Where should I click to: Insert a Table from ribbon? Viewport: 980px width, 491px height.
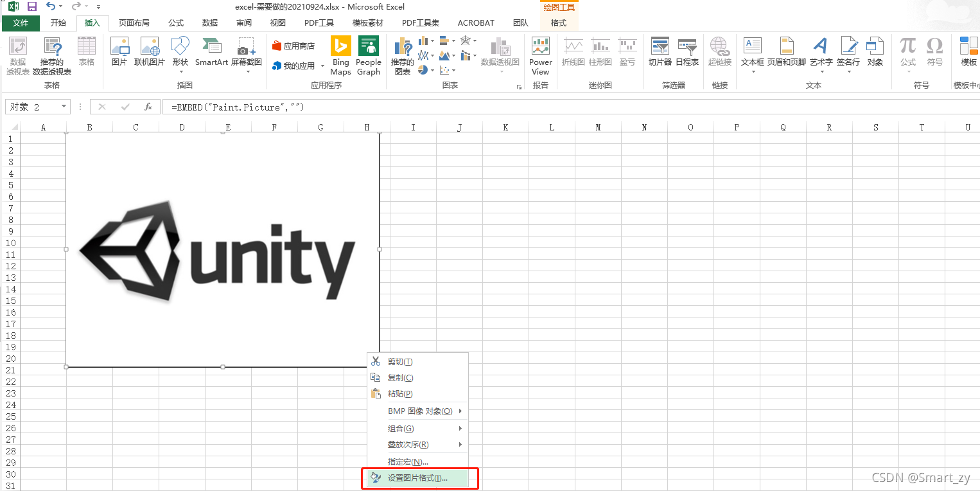(x=87, y=51)
